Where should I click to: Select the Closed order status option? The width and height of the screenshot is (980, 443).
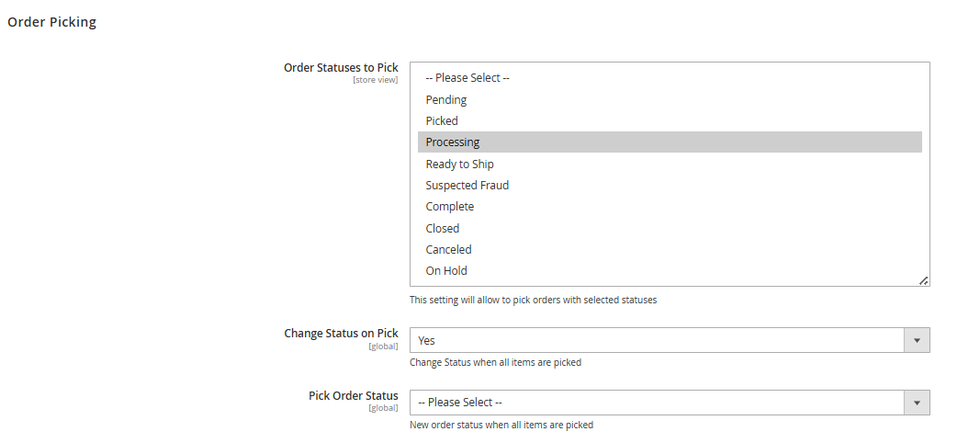[x=443, y=228]
